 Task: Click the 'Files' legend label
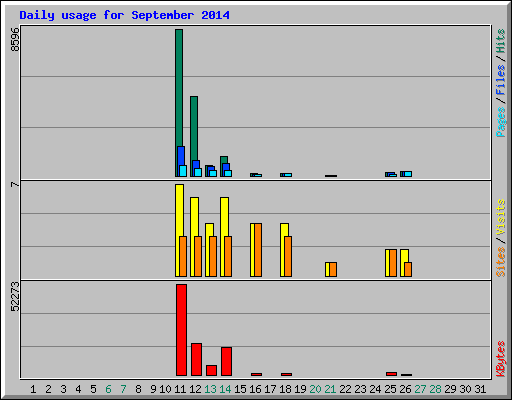[501, 79]
